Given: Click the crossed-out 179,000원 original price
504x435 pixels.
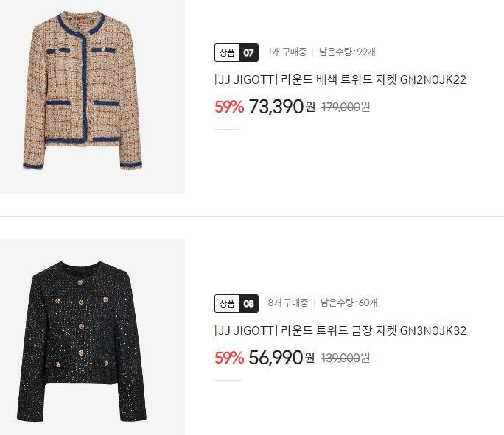Looking at the screenshot, I should tap(346, 107).
